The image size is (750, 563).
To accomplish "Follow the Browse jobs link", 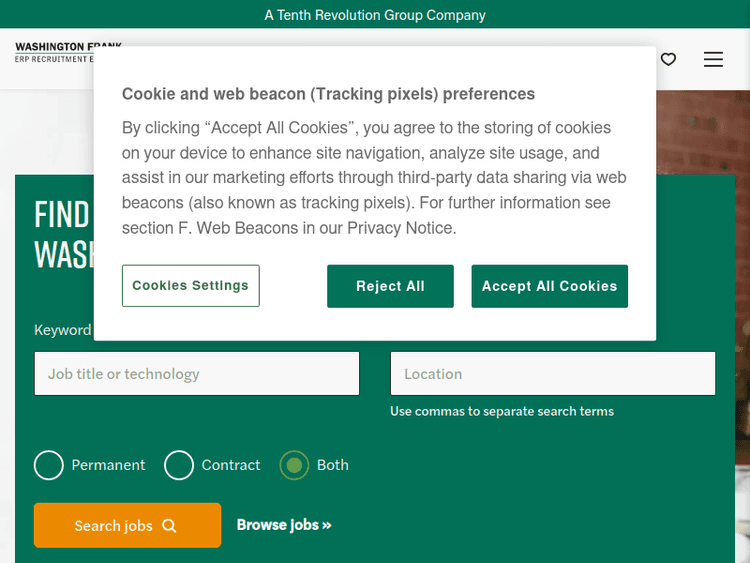I will [x=284, y=525].
